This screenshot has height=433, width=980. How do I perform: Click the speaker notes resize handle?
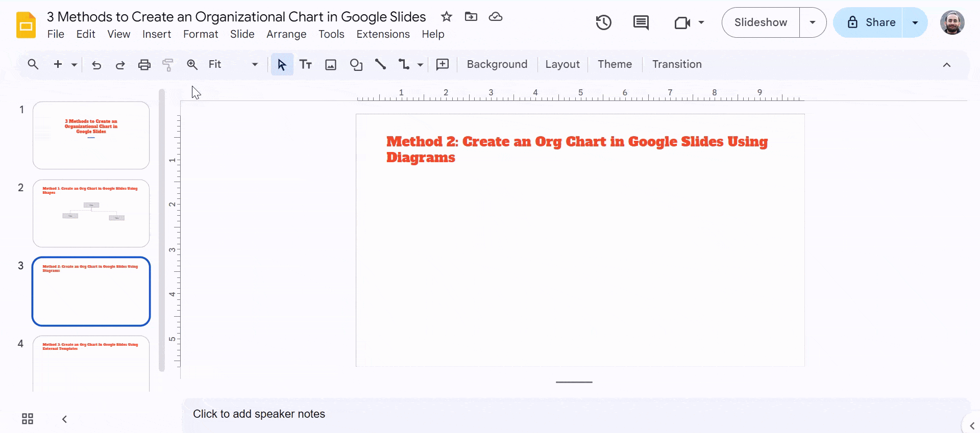click(x=574, y=382)
